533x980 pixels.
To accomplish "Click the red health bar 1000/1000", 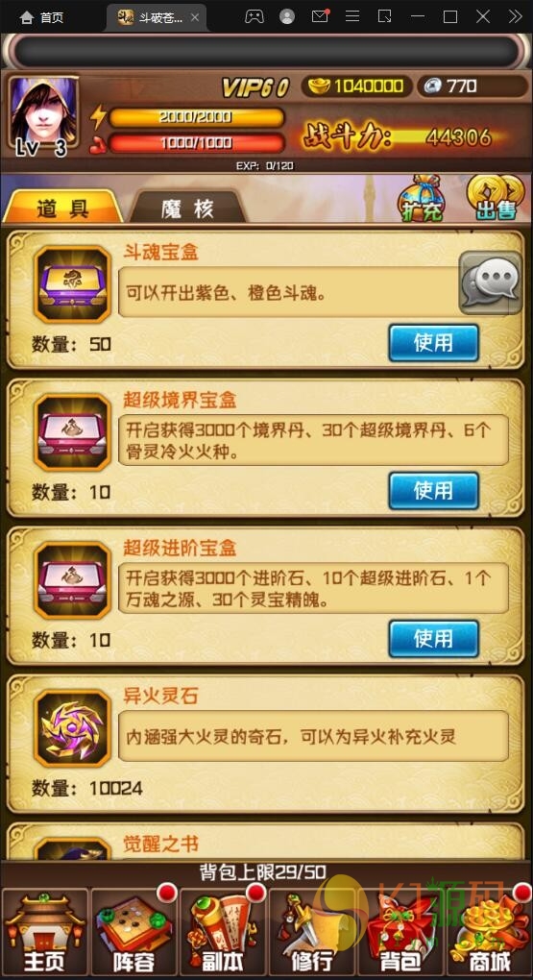I will (196, 143).
